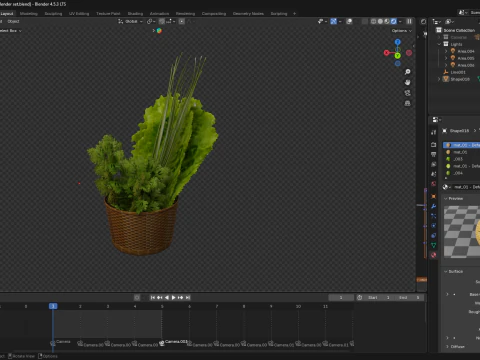Viewport: 480px width, 360px height.
Task: Expand the Lights collection in outliner
Action: tap(439, 44)
